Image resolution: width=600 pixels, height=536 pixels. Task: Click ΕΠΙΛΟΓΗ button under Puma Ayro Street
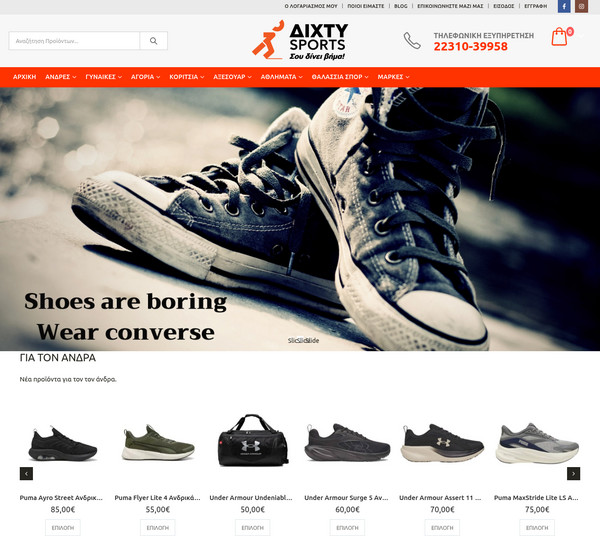click(63, 528)
